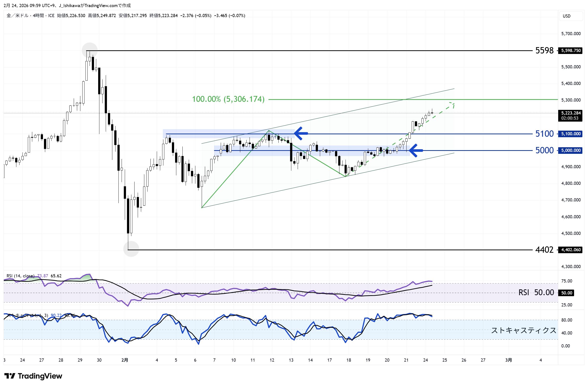Screen dimensions: 588x387
Task: Click the RSI (14, close) indicator legend
Action: click(x=21, y=276)
